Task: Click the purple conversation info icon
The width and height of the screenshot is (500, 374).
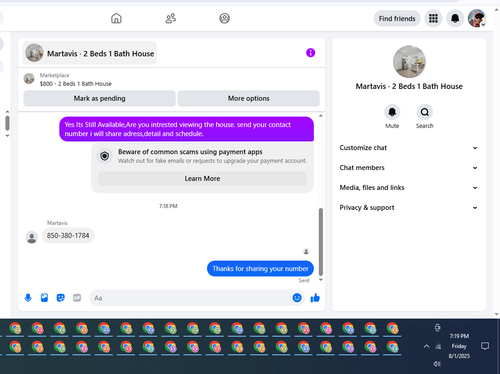Action: (310, 53)
